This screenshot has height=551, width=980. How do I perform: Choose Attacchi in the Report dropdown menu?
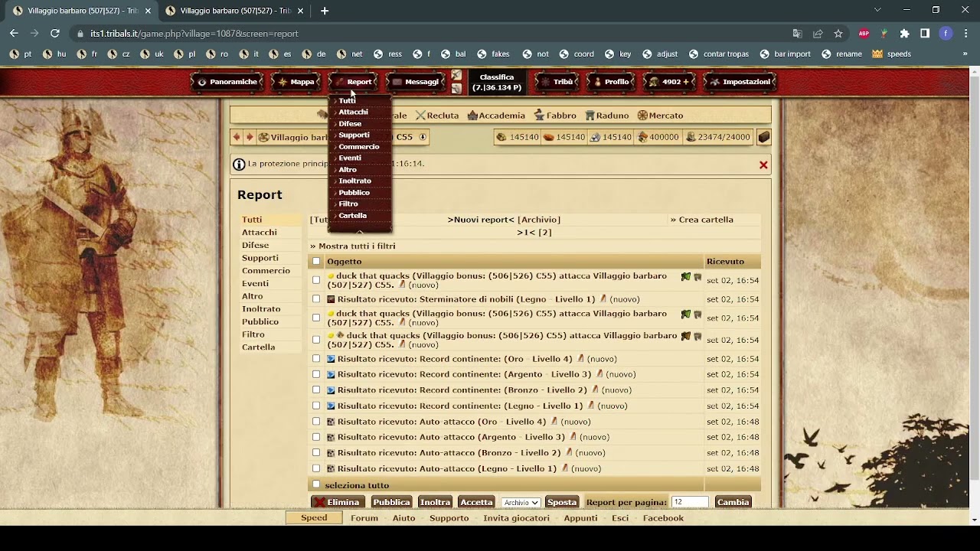353,112
